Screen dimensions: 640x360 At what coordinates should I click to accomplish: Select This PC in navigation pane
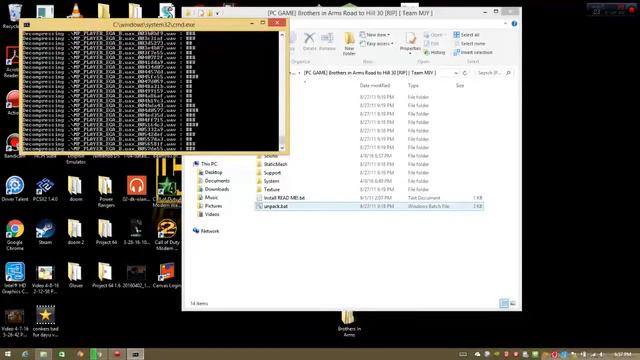point(209,164)
